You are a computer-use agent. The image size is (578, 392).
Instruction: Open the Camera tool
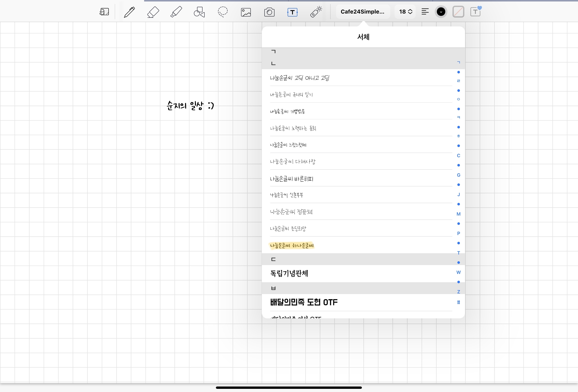pos(269,12)
